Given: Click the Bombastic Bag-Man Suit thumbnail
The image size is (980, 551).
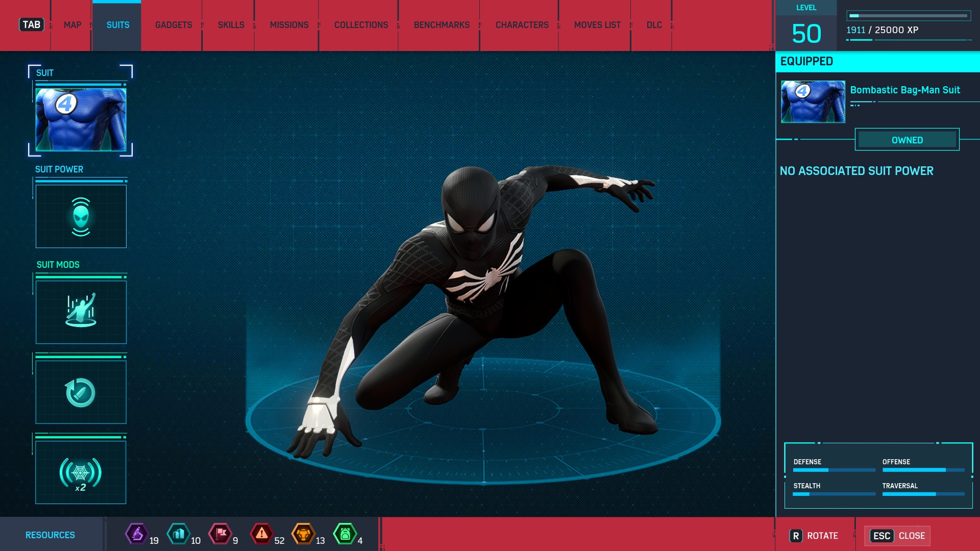Looking at the screenshot, I should click(x=813, y=102).
